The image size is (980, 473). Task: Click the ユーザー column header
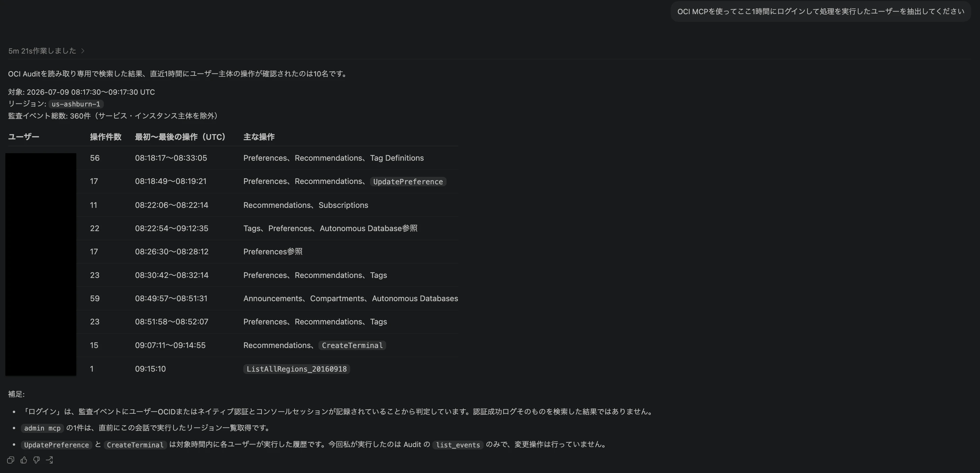point(24,137)
